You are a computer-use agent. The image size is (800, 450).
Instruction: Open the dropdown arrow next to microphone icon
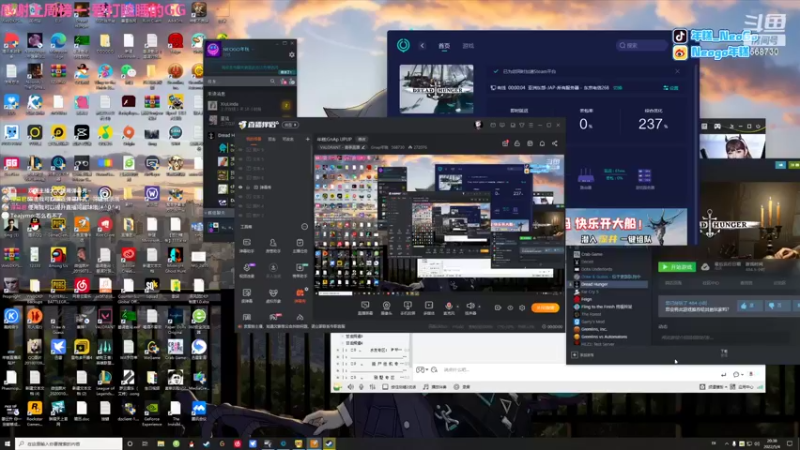coord(458,307)
